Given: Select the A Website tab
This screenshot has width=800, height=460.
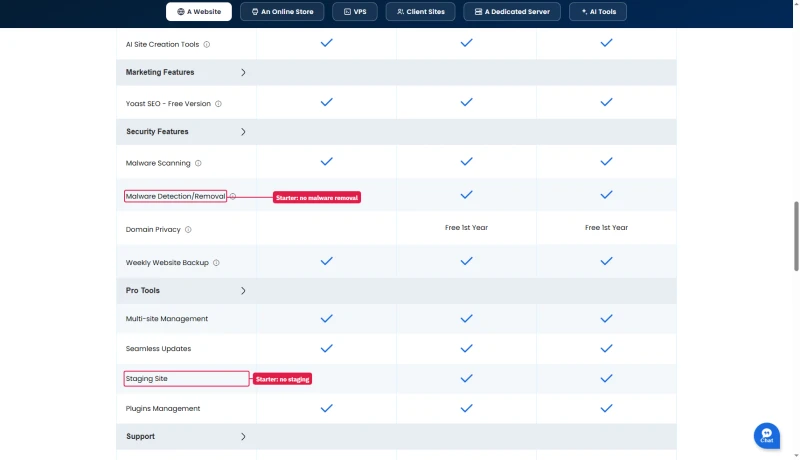Looking at the screenshot, I should [199, 12].
